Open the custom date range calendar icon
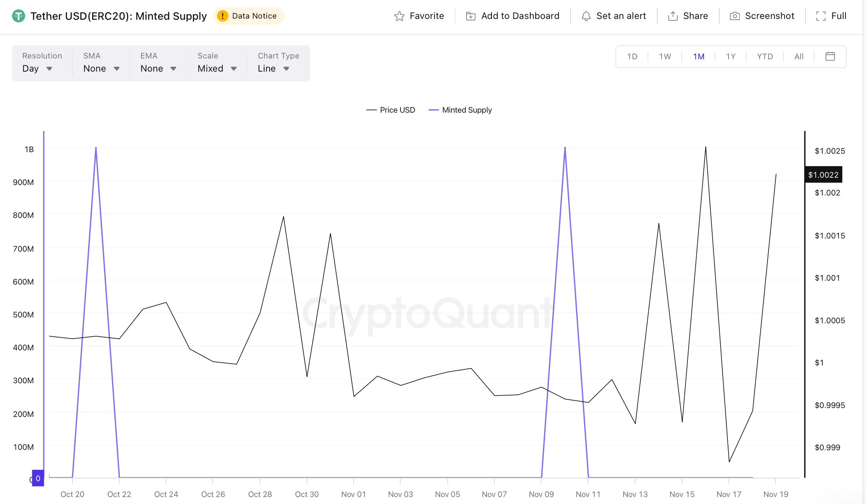The width and height of the screenshot is (866, 504). (830, 56)
